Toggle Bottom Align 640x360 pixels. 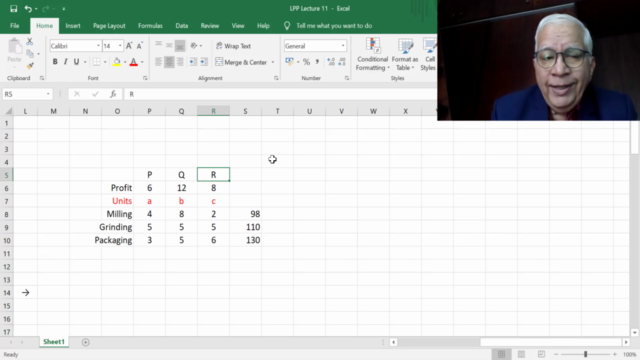[x=180, y=46]
